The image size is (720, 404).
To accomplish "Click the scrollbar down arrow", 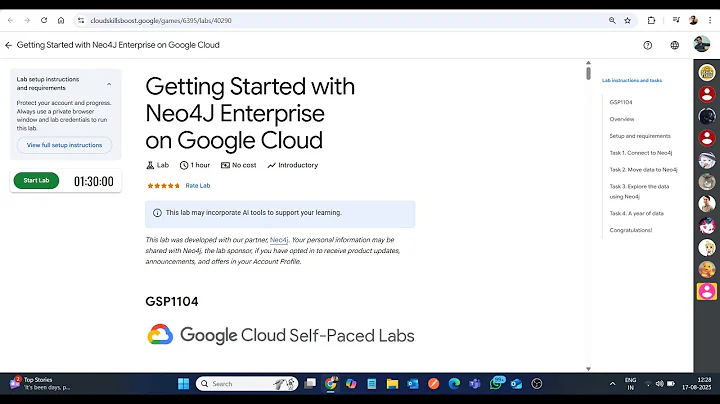I will coord(588,369).
